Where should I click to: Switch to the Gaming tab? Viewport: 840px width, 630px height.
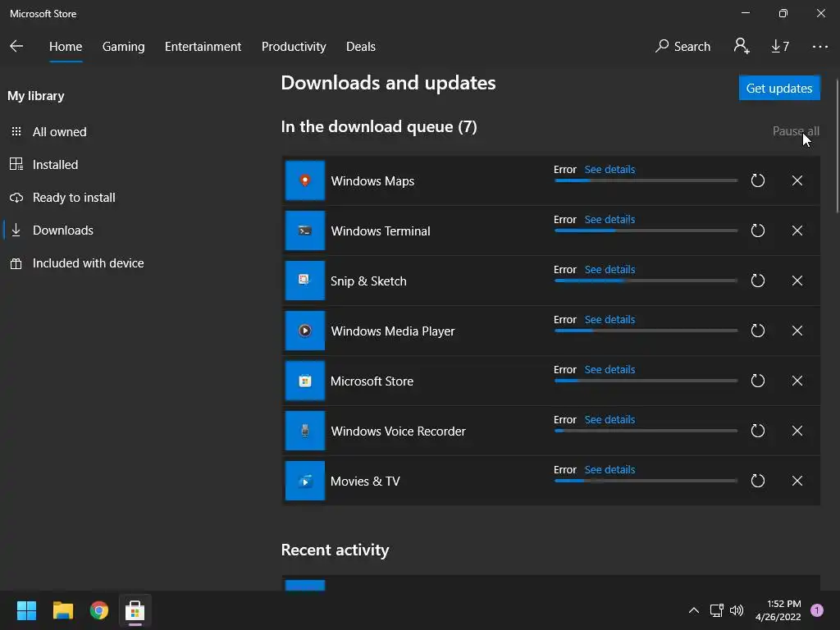click(x=123, y=47)
